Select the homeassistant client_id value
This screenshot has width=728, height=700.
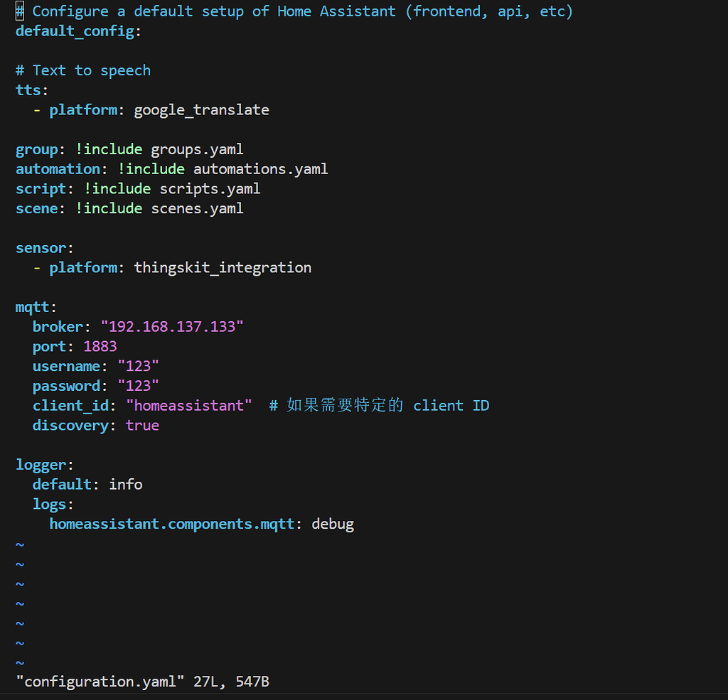pos(188,405)
